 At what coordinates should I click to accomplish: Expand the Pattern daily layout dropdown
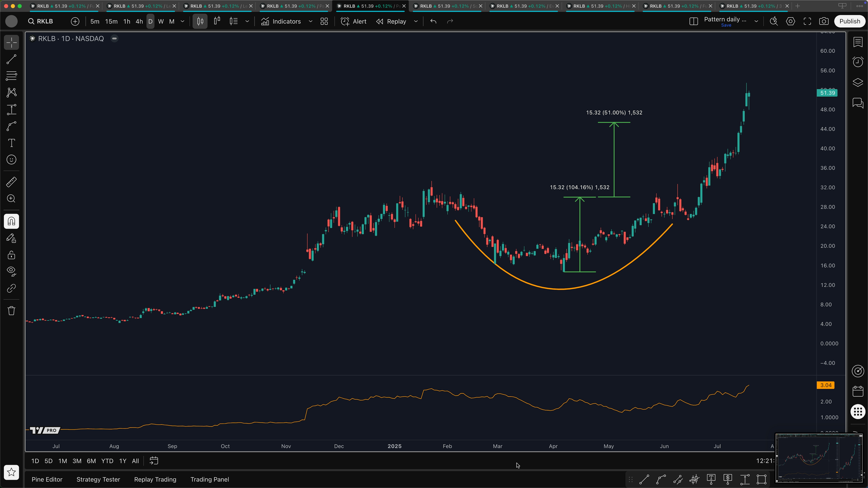pos(756,21)
